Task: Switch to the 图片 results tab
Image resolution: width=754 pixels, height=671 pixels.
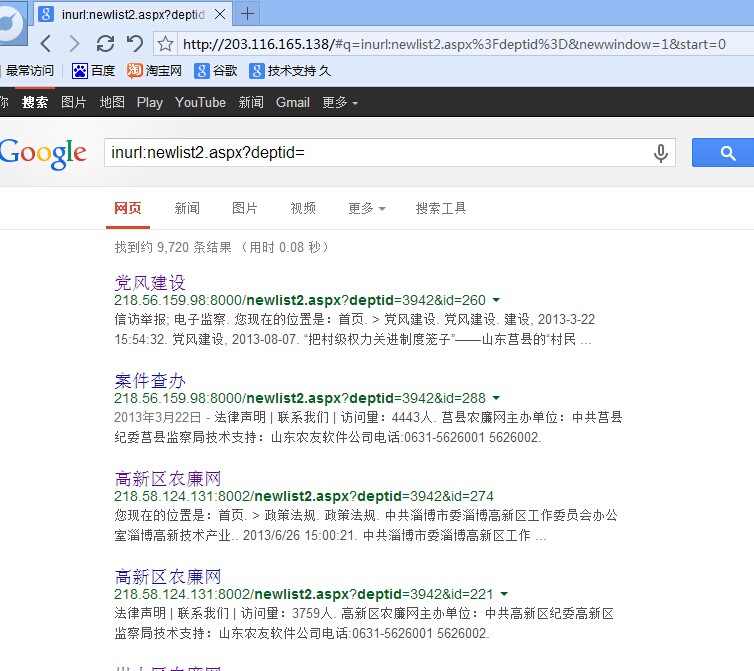Action: [x=245, y=208]
